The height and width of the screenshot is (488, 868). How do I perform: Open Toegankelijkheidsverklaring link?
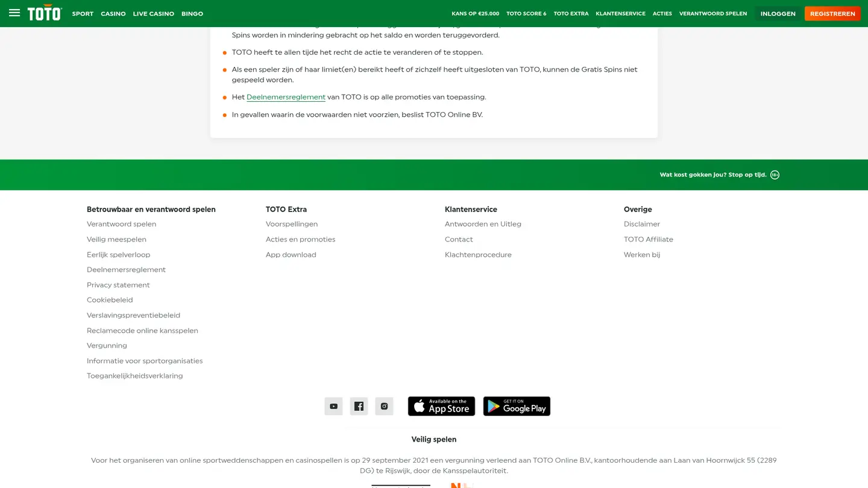134,376
